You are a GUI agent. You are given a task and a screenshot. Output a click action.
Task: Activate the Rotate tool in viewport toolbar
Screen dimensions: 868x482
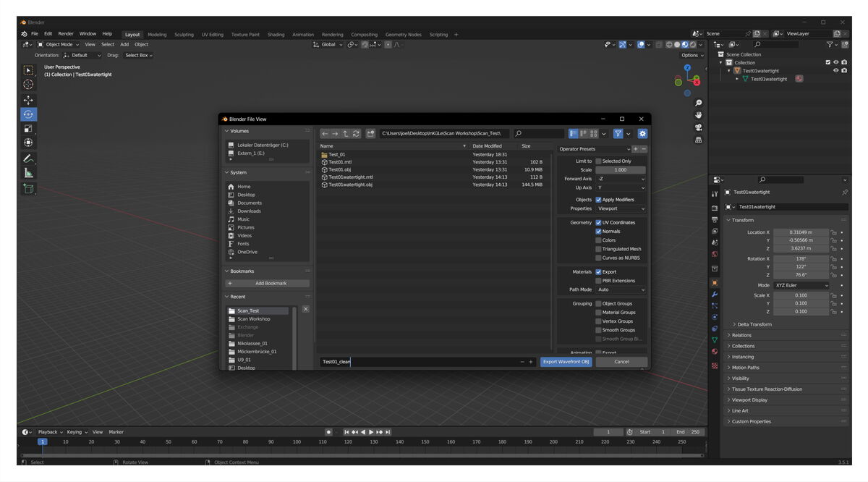coord(28,114)
